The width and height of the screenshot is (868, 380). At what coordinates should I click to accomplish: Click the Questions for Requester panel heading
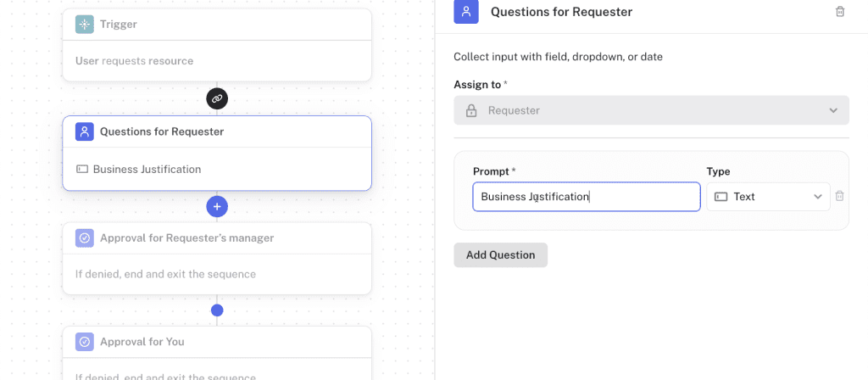(x=561, y=12)
